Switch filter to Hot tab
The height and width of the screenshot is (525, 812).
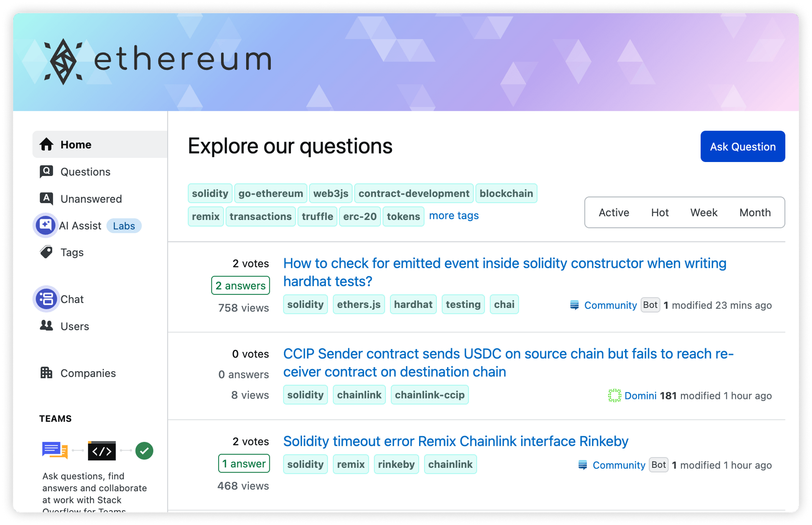tap(660, 212)
